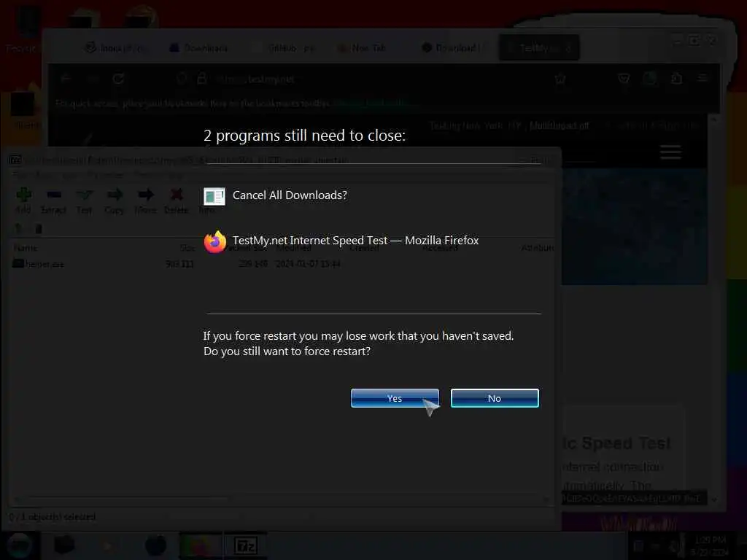
Task: Decline force restart with the No button
Action: pyautogui.click(x=495, y=398)
